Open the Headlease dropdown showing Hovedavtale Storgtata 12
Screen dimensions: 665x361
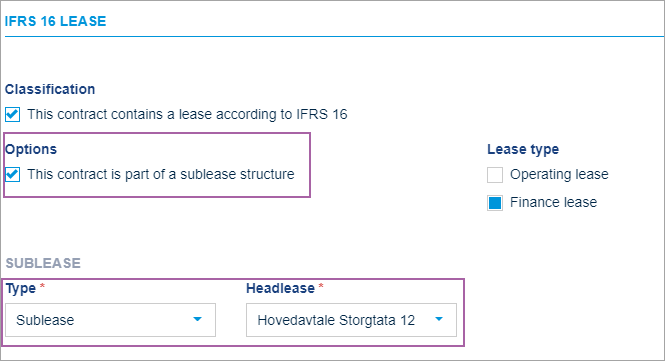coord(351,320)
